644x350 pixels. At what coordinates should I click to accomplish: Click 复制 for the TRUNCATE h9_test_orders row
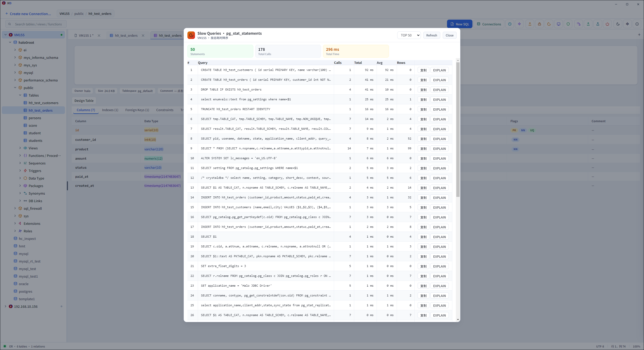point(423,109)
